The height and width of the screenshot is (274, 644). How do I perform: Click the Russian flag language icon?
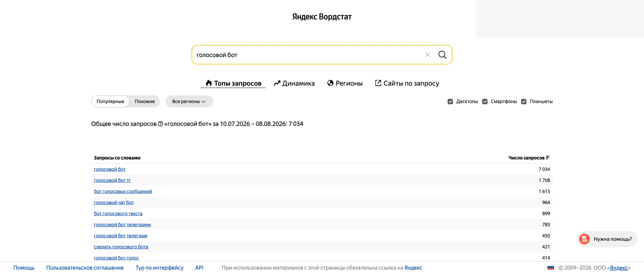point(551,268)
